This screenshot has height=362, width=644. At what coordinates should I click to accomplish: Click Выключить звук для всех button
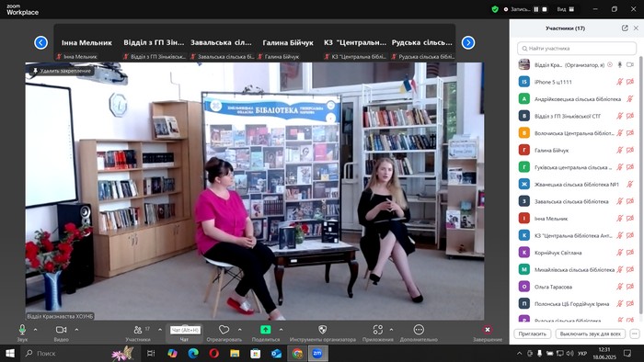coord(591,334)
